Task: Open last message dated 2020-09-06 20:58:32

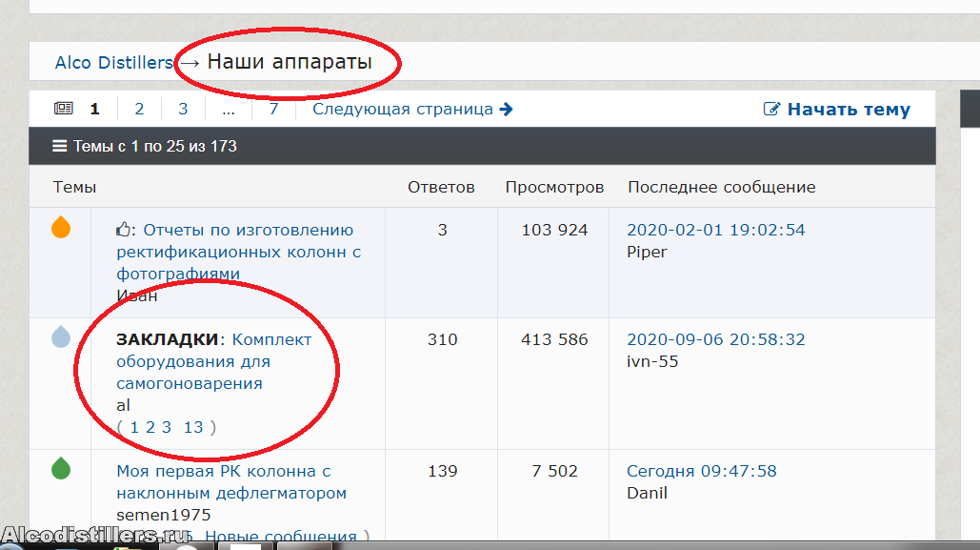Action: (x=715, y=339)
